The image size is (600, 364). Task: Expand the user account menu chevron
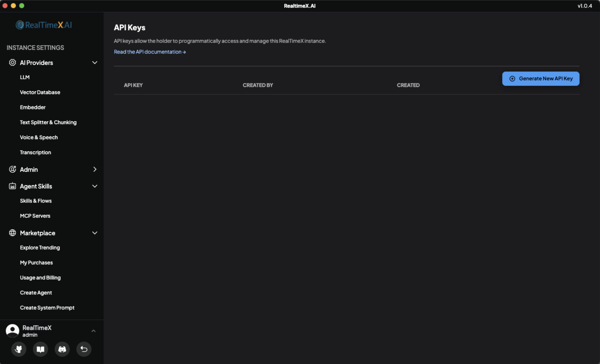coord(93,331)
